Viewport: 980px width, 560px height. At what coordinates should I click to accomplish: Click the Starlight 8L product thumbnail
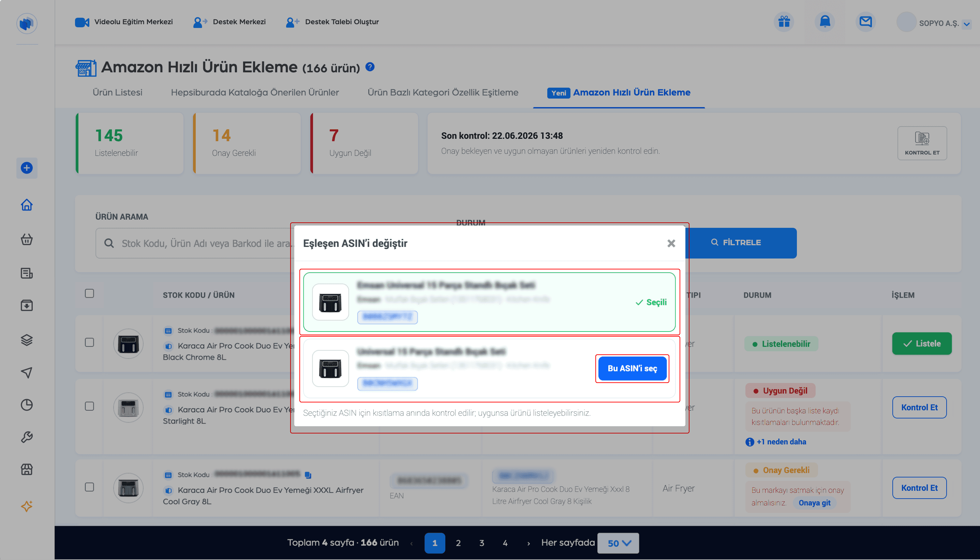pyautogui.click(x=129, y=407)
